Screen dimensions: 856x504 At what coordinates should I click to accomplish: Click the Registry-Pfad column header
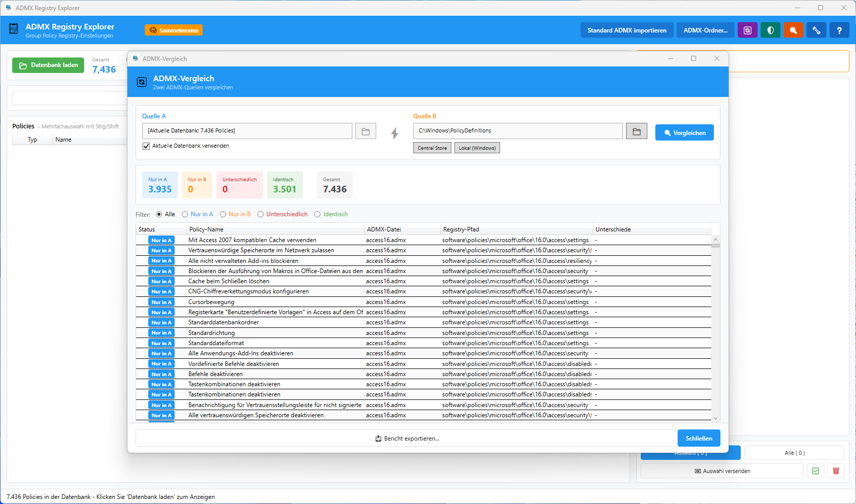516,229
